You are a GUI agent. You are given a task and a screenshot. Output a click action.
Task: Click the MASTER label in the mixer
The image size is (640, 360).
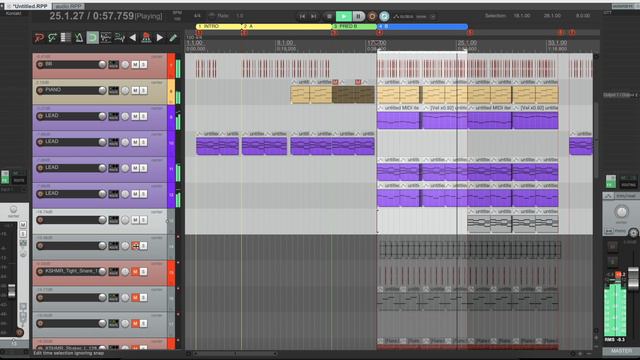(x=621, y=351)
